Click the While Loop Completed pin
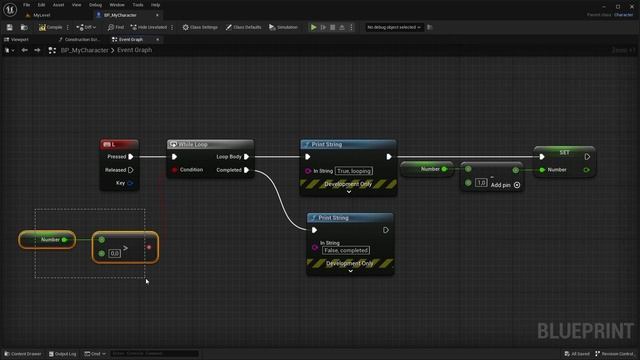Screen dimensions: 640x360 [x=247, y=170]
